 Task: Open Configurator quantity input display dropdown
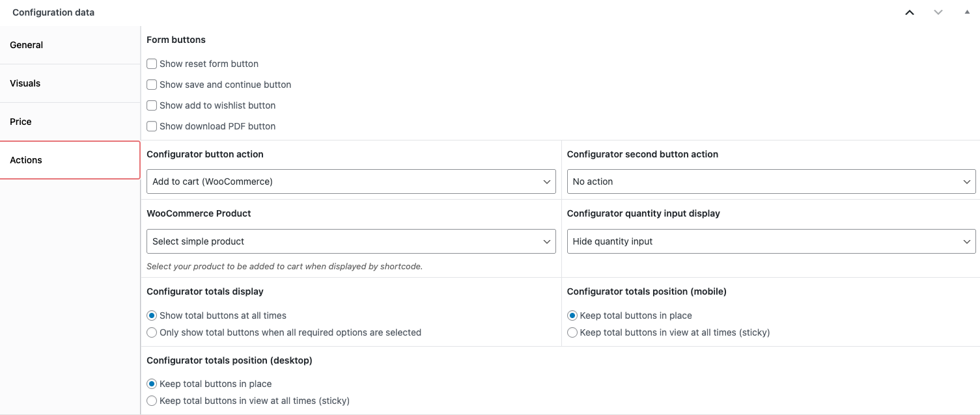(x=771, y=241)
